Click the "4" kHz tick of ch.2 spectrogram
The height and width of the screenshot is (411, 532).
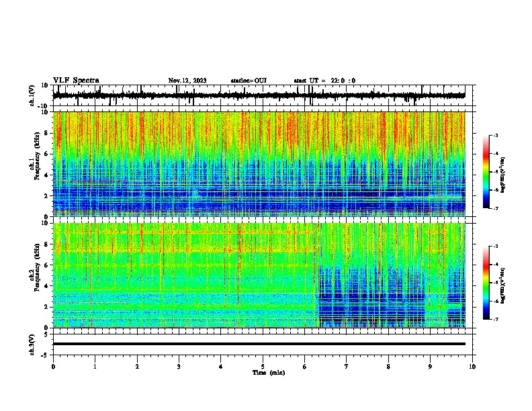pyautogui.click(x=47, y=286)
